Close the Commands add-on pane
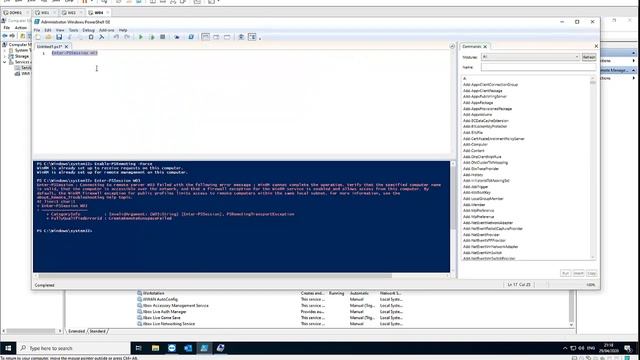This screenshot has height=360, width=640. [596, 46]
